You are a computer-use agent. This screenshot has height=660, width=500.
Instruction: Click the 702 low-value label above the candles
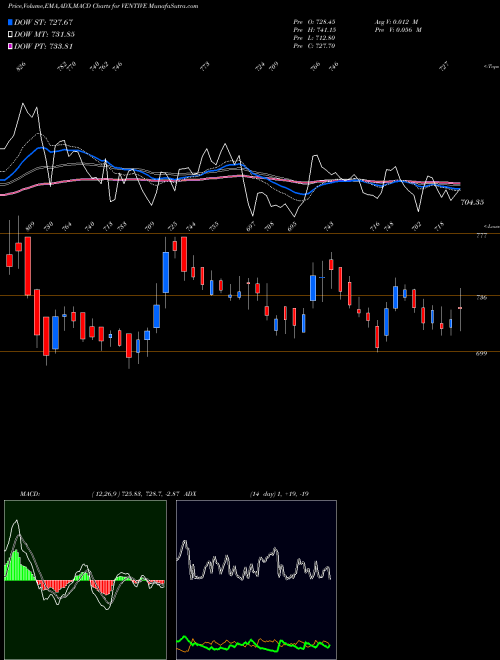[x=416, y=226]
